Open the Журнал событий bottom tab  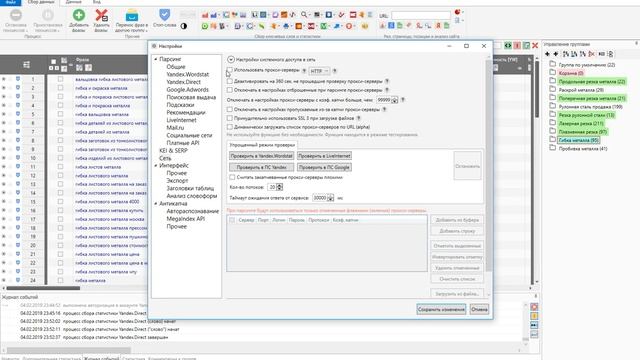101,358
